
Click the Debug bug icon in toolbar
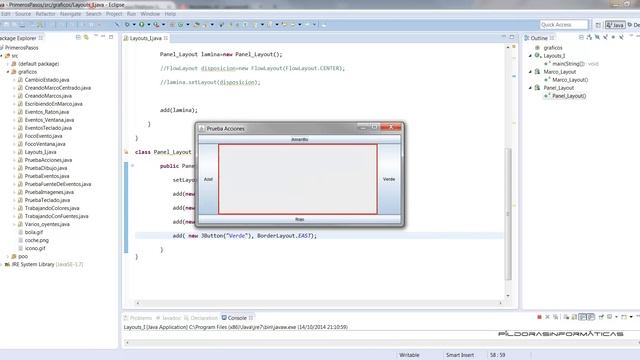pyautogui.click(x=127, y=24)
